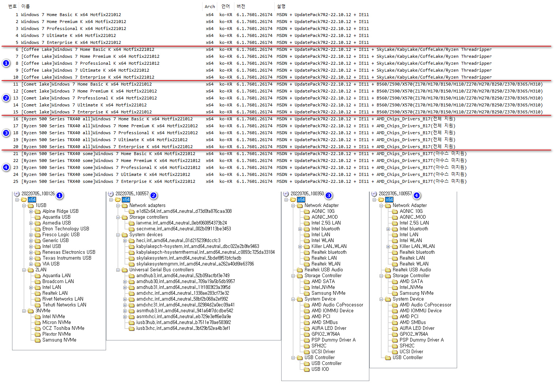
Task: Collapse the 2LAN folder node
Action: (24, 270)
